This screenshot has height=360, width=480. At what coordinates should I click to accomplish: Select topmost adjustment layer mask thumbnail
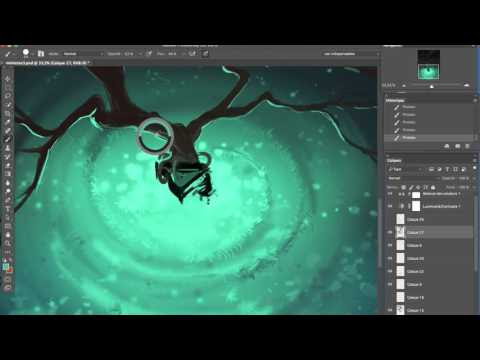416,195
